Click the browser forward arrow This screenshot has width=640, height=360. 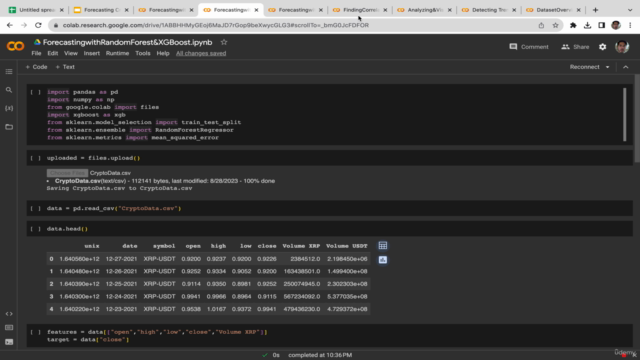click(24, 25)
